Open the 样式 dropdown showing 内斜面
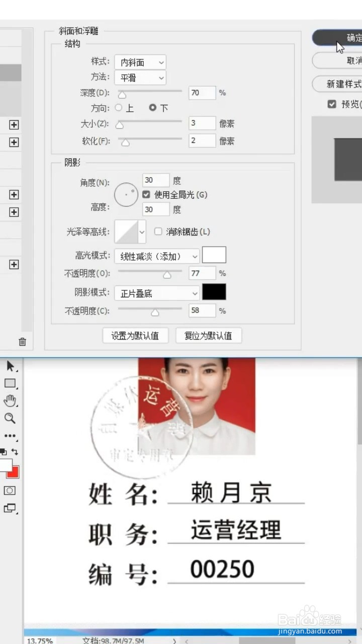 140,62
